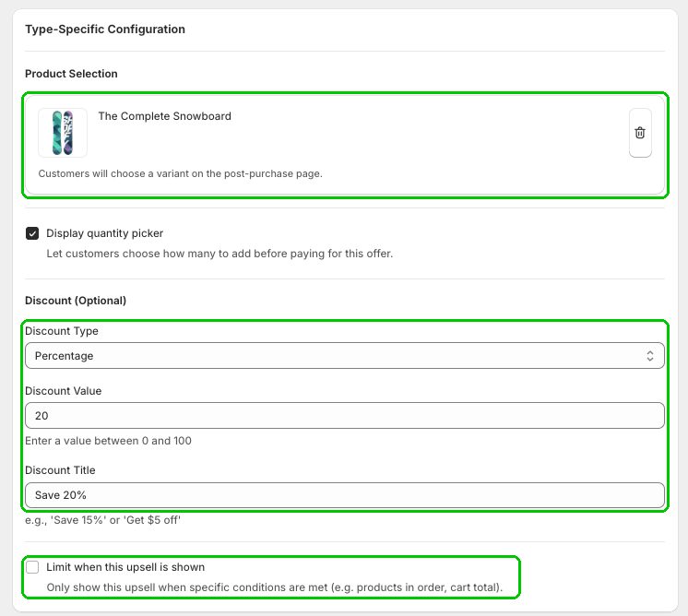Open The Complete Snowboard thumbnail image
688x616 pixels.
63,133
